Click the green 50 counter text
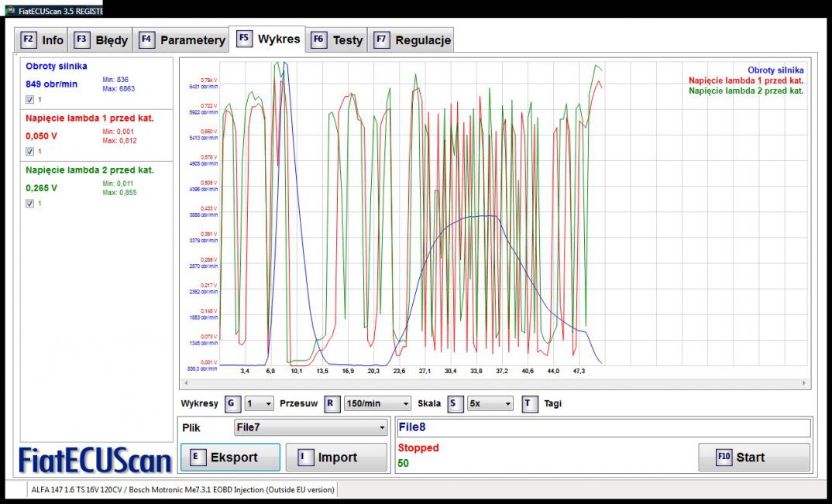The image size is (832, 504). point(404,463)
